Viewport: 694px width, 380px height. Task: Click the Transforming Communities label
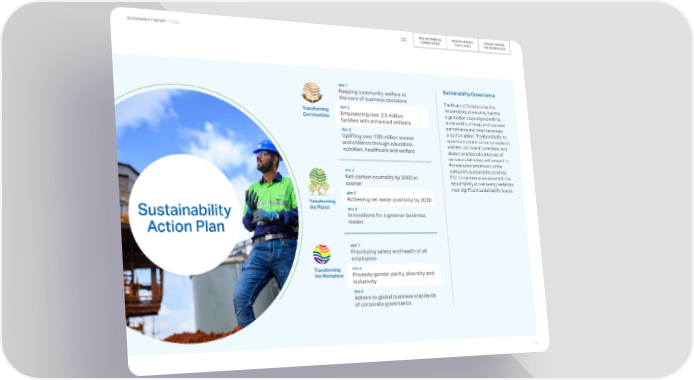pyautogui.click(x=316, y=111)
